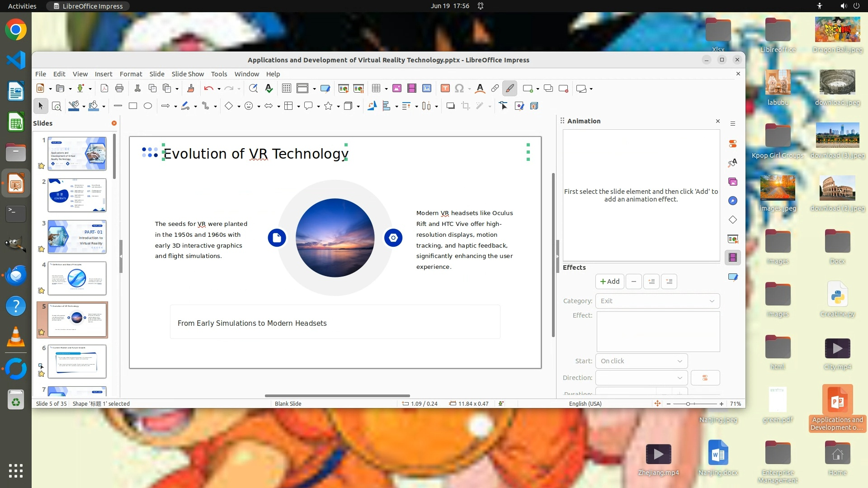868x488 pixels.
Task: Click the English (USA) language status
Action: 585,404
